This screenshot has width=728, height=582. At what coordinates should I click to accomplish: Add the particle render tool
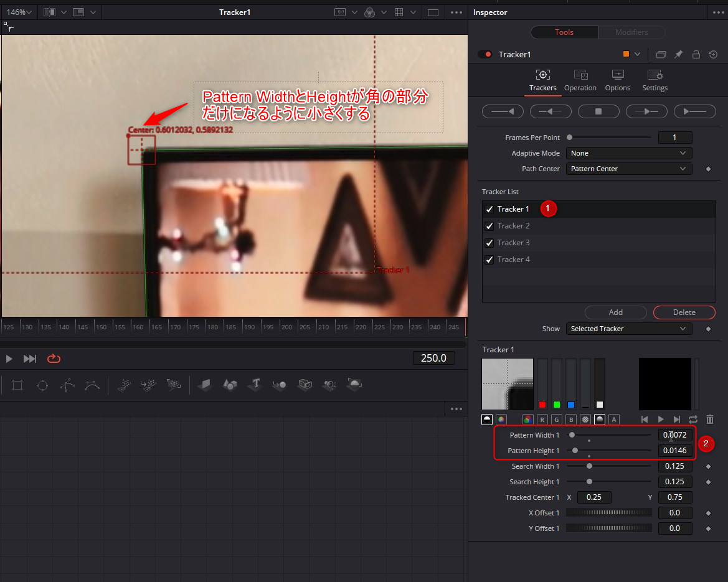pyautogui.click(x=174, y=384)
